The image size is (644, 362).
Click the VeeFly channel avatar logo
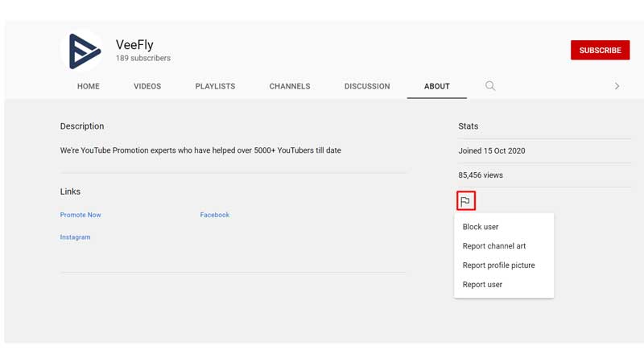(x=82, y=51)
